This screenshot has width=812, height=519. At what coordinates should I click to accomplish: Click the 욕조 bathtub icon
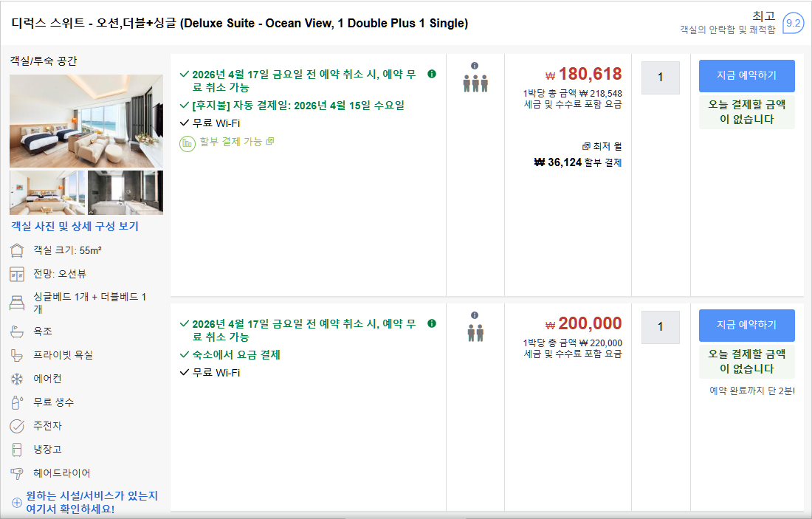point(17,331)
